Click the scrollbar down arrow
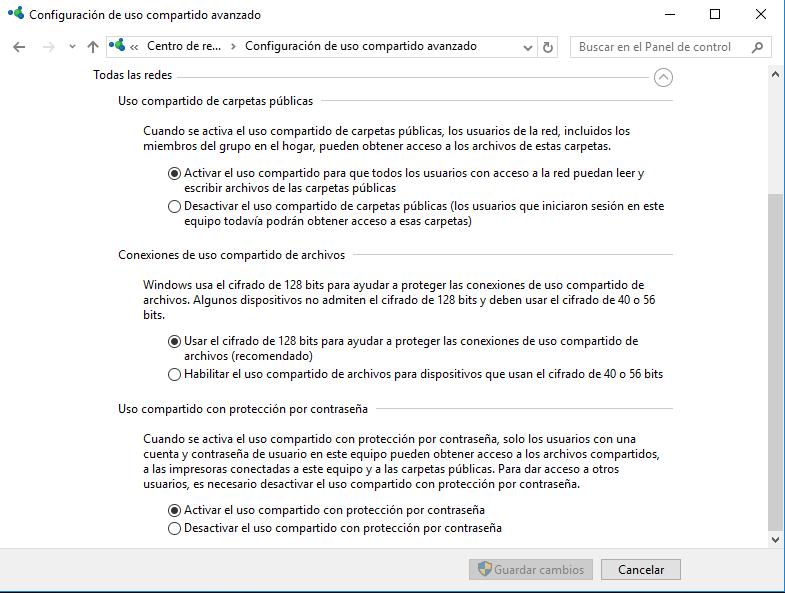Viewport: 785px width, 593px height. (x=775, y=539)
